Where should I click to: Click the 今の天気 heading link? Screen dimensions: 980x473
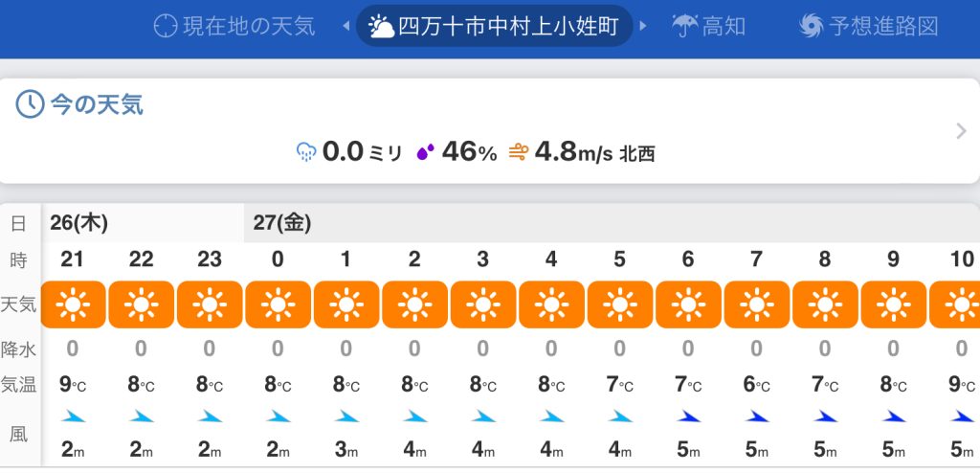[x=96, y=105]
